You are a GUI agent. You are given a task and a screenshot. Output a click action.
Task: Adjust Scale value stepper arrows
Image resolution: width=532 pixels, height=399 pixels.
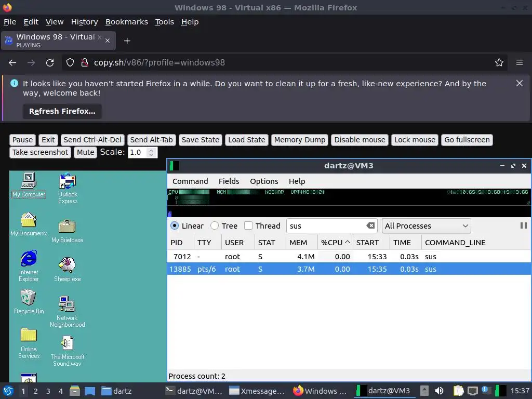click(151, 152)
